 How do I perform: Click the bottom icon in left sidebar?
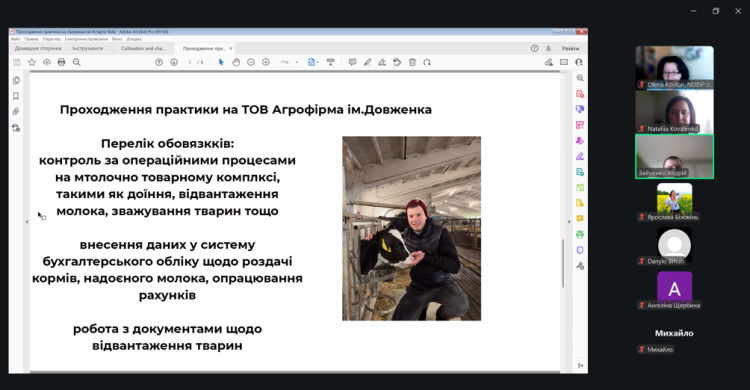[x=16, y=128]
